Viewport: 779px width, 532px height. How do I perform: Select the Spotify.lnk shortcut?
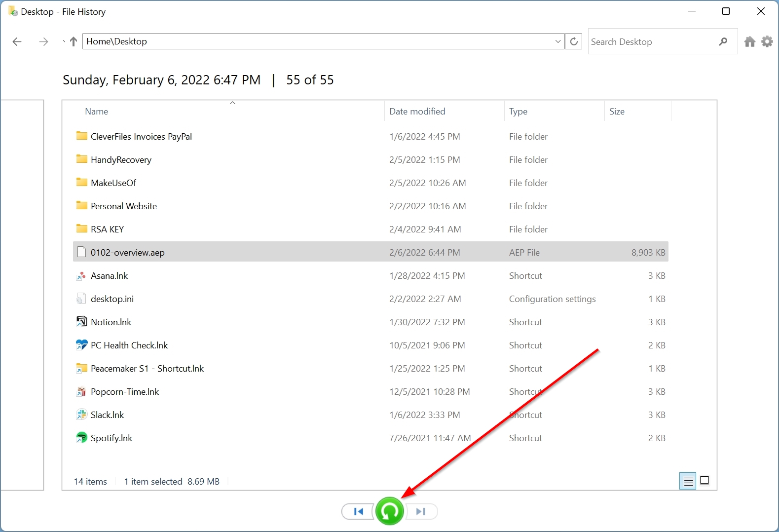click(111, 438)
